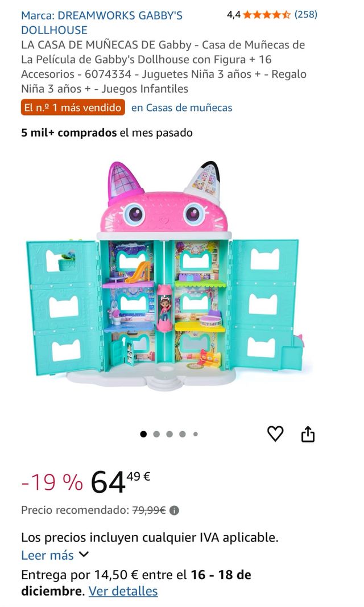
Task: Tap the El n.º 1 más vendido badge
Action: tap(73, 107)
